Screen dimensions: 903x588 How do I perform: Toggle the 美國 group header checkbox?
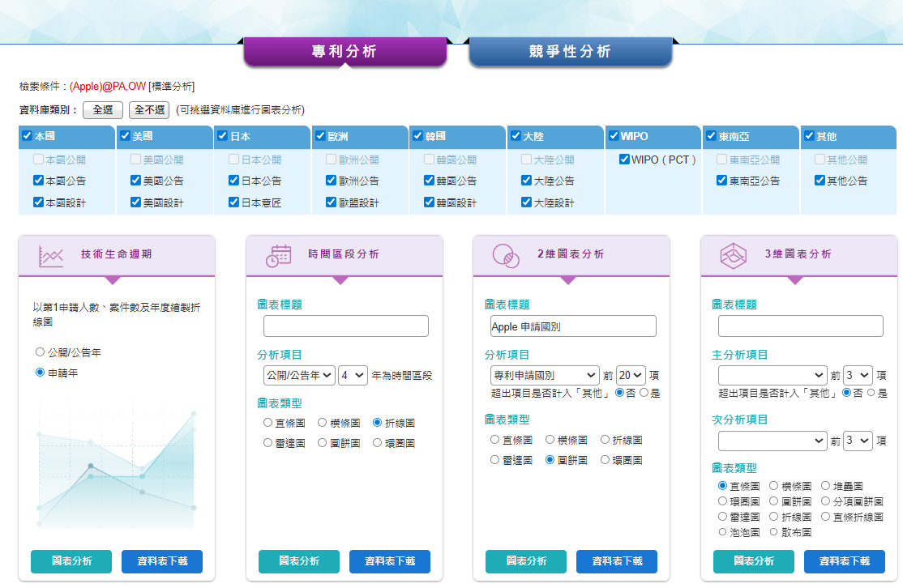tap(125, 136)
